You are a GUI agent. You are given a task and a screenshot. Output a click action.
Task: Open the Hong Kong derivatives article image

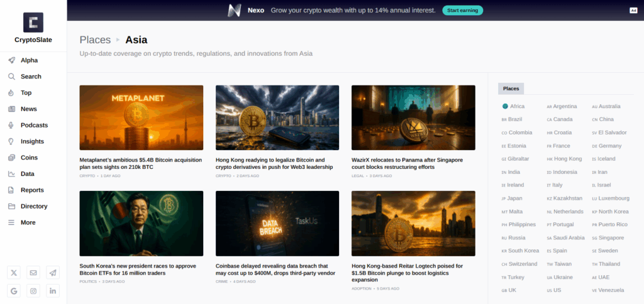[x=277, y=117]
